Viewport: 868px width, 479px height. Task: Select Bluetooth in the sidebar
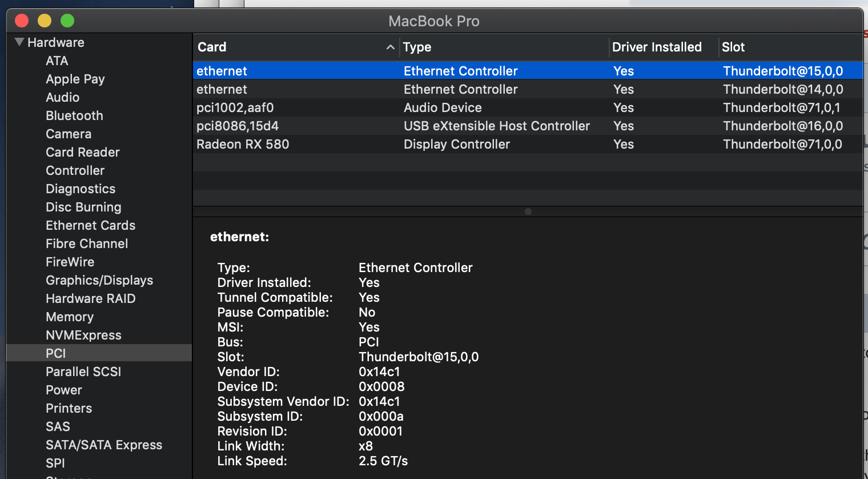point(74,115)
